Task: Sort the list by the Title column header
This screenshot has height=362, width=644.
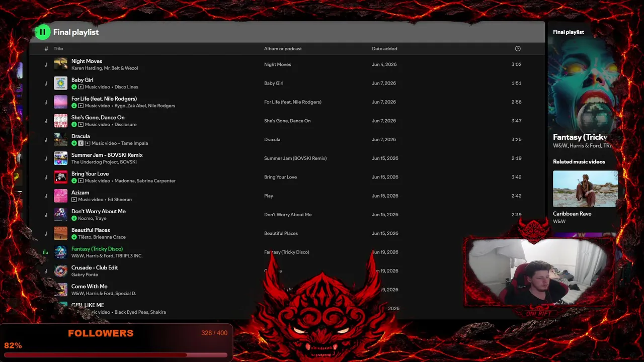Action: pos(58,49)
